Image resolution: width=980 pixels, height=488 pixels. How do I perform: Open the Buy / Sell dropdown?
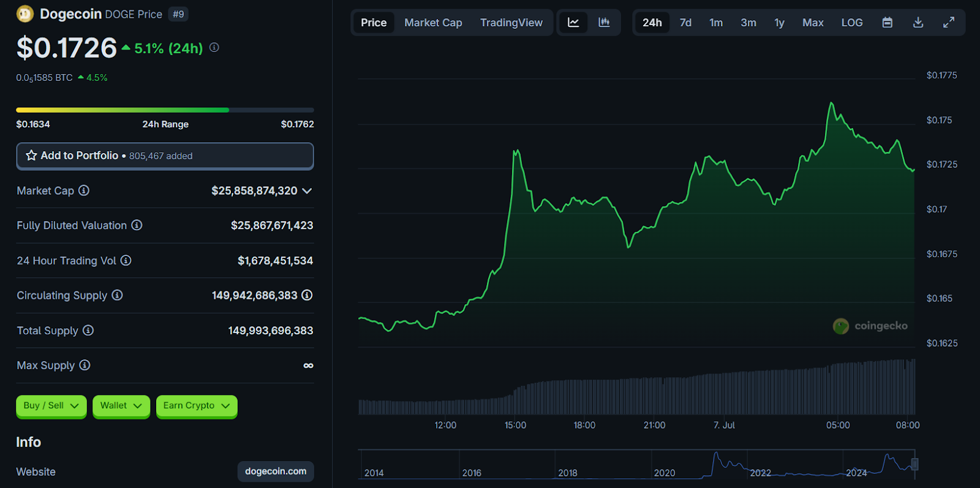(51, 406)
